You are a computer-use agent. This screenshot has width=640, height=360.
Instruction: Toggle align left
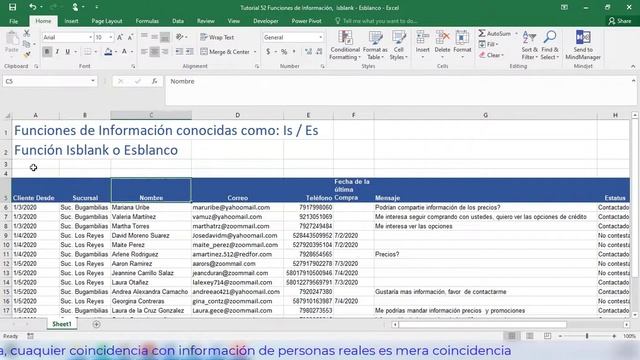coord(144,52)
